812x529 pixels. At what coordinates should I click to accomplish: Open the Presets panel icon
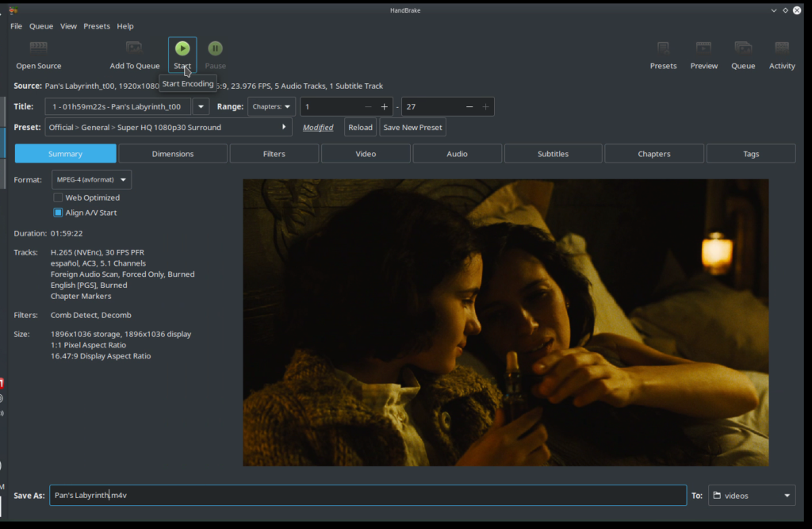click(x=664, y=48)
